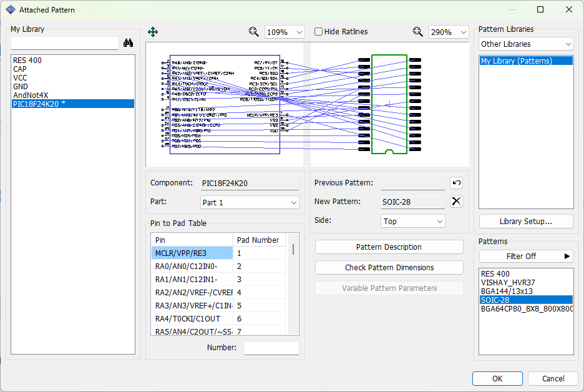Maximize the Attached Pattern window

pyautogui.click(x=540, y=10)
